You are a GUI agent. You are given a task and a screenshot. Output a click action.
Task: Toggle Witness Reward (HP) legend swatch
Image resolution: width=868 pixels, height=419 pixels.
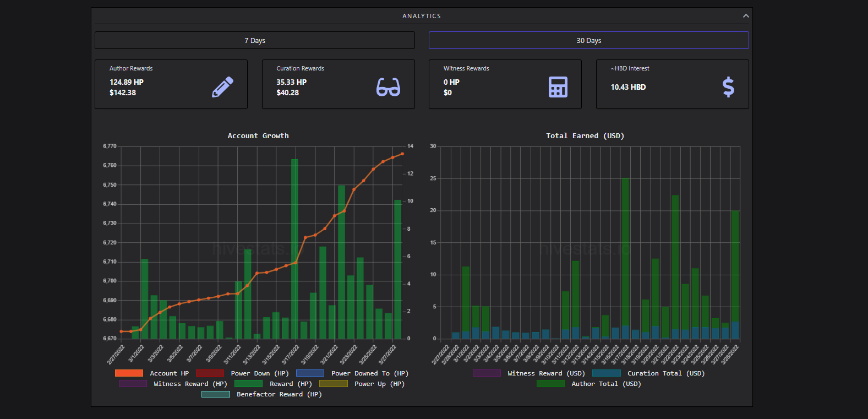133,384
